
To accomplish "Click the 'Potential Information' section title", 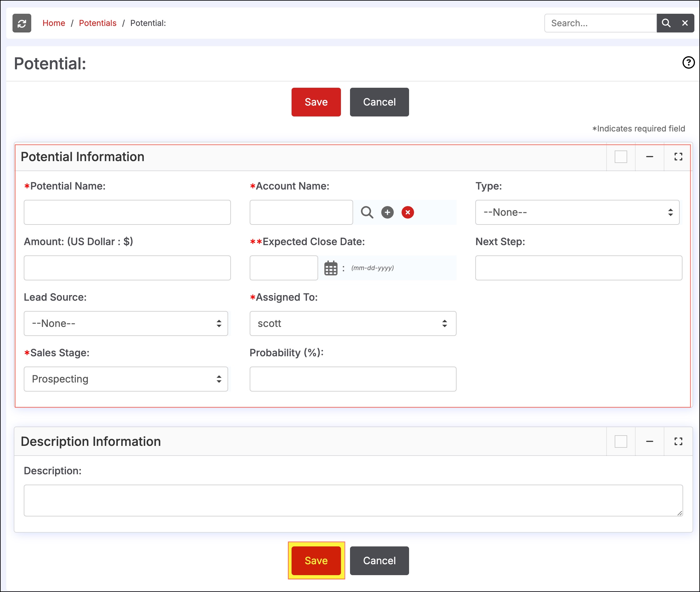I will coord(82,157).
